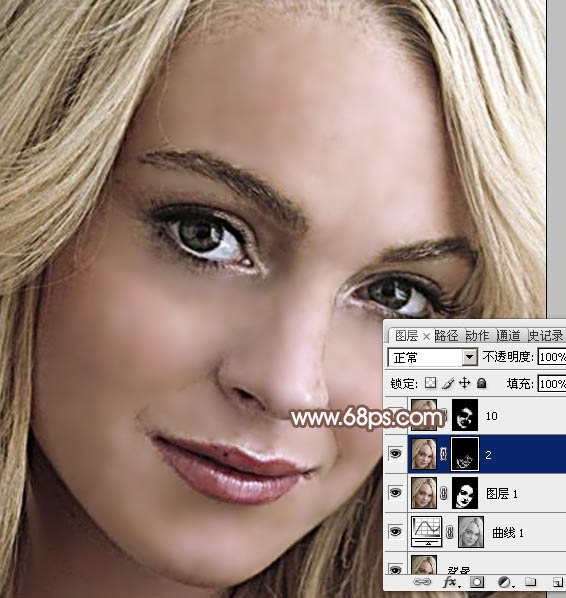Toggle background layer visibility eye
This screenshot has height=598, width=566.
396,570
